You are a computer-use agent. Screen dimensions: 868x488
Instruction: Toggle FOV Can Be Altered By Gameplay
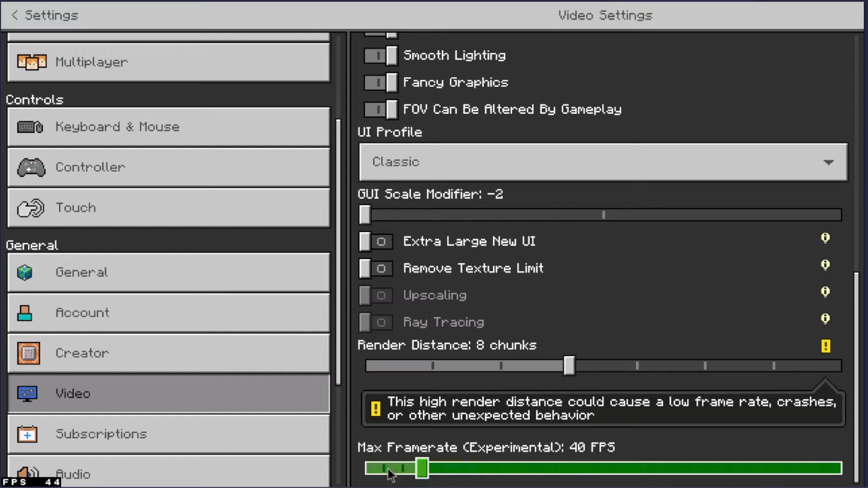click(381, 109)
